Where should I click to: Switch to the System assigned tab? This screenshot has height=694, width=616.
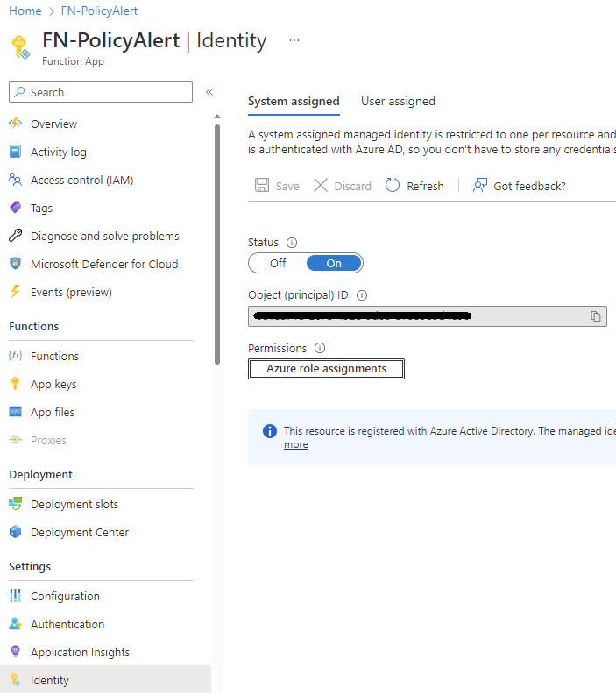click(x=294, y=102)
